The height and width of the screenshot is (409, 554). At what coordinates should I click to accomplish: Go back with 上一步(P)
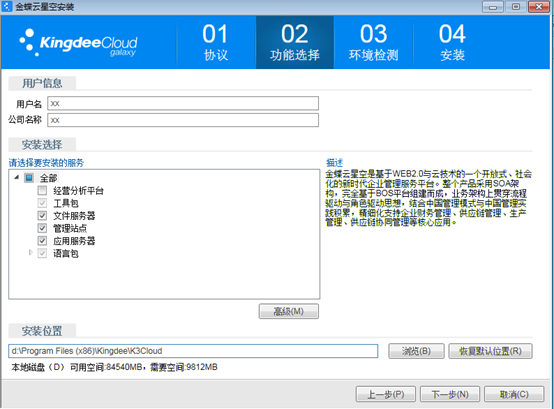click(x=386, y=394)
